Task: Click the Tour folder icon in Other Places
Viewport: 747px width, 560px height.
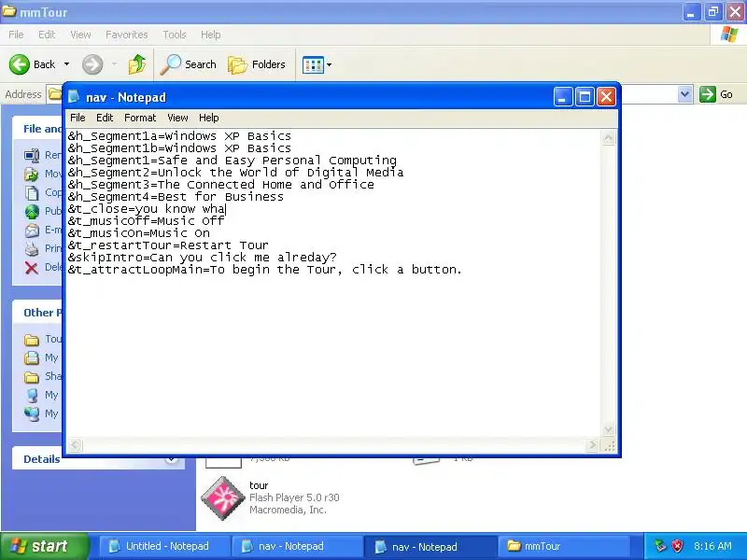Action: tap(32, 339)
